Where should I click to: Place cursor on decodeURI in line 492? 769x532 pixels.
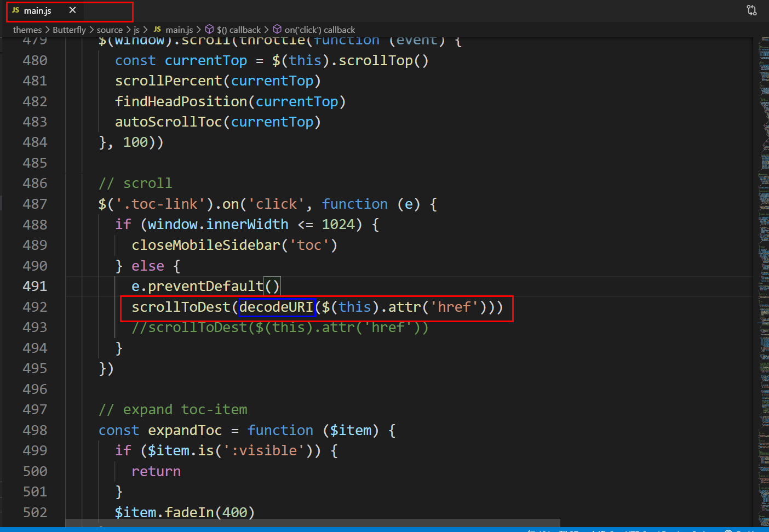[x=277, y=307]
